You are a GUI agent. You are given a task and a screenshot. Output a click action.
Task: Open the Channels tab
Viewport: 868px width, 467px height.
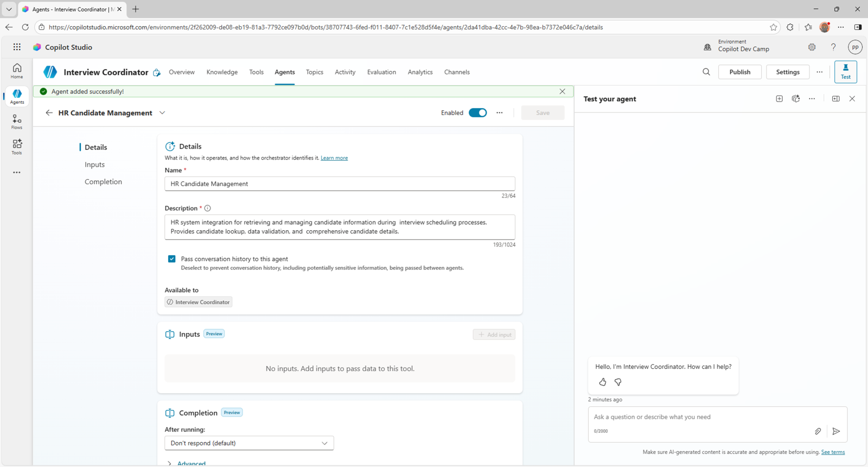(x=457, y=72)
